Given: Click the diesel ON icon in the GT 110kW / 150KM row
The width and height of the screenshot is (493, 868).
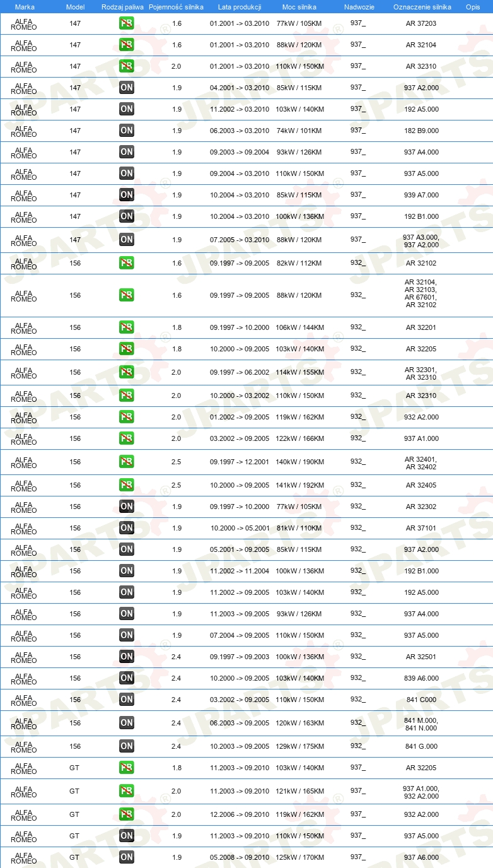Looking at the screenshot, I should 127,836.
